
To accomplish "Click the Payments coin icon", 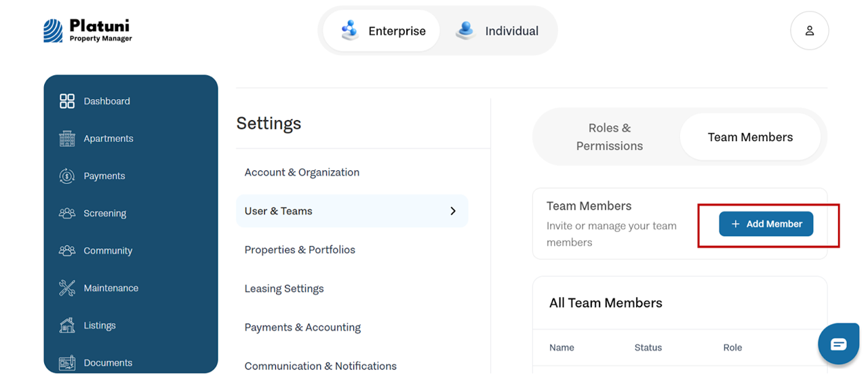I will point(67,176).
